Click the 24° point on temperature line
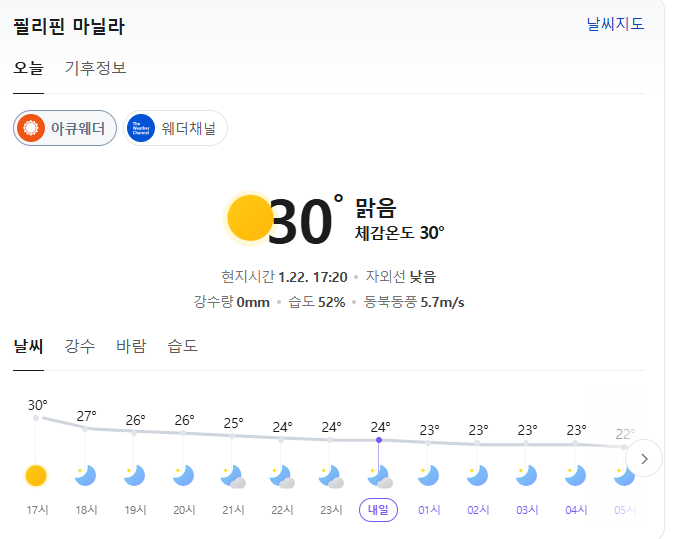 378,440
